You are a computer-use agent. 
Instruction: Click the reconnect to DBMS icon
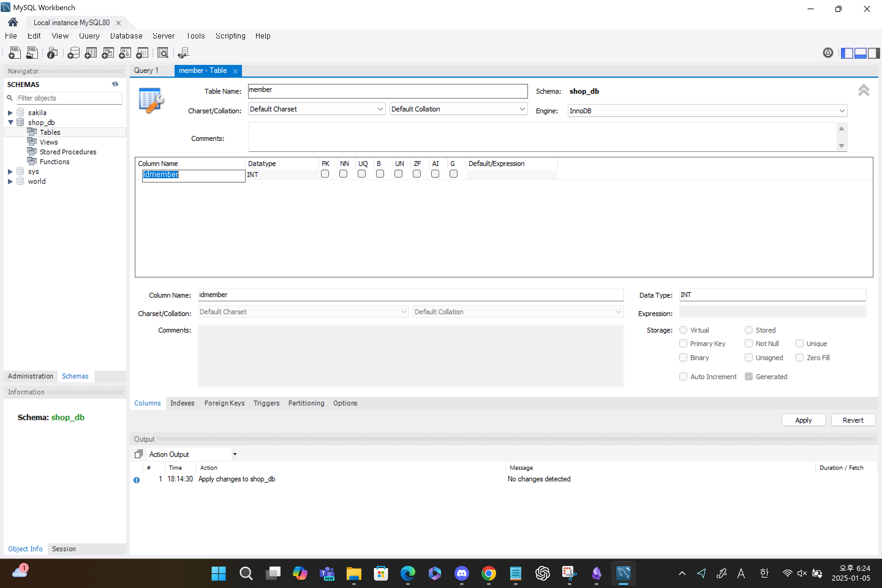(183, 53)
